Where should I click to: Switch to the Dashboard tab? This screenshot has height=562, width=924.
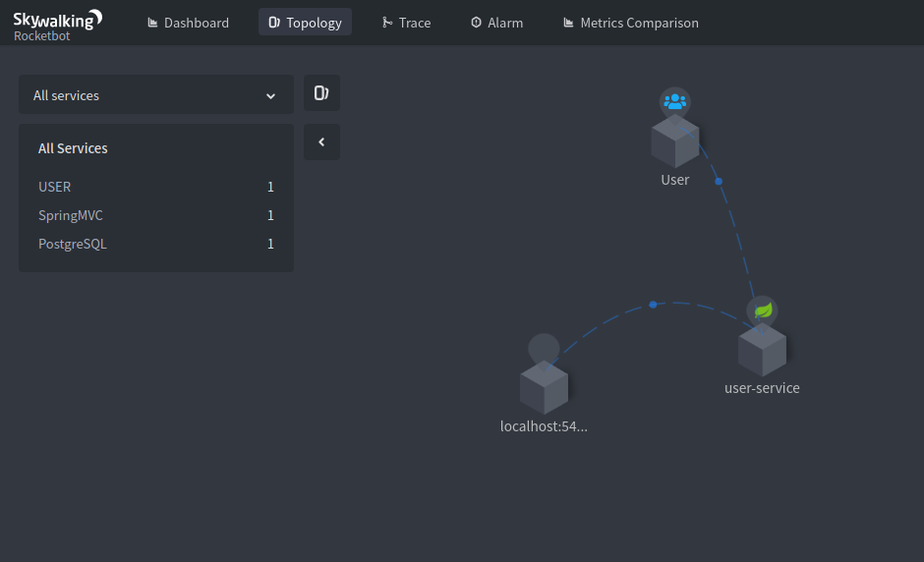[x=188, y=23]
